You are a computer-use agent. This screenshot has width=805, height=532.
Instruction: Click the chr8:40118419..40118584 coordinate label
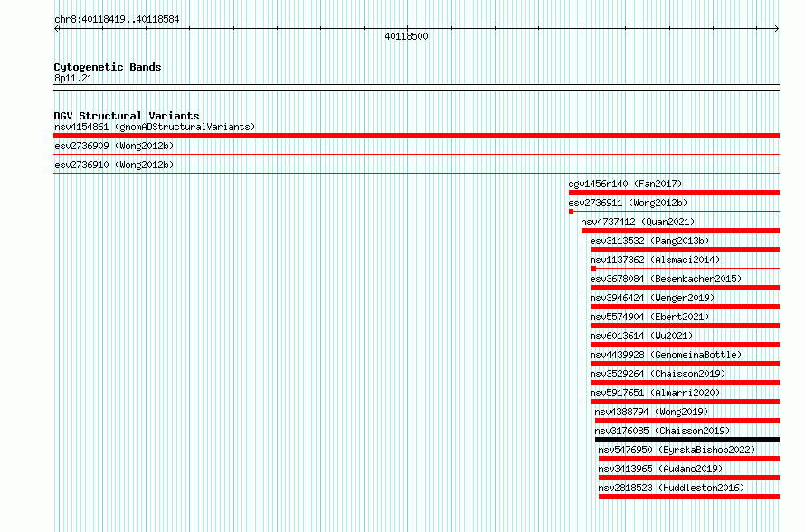117,20
